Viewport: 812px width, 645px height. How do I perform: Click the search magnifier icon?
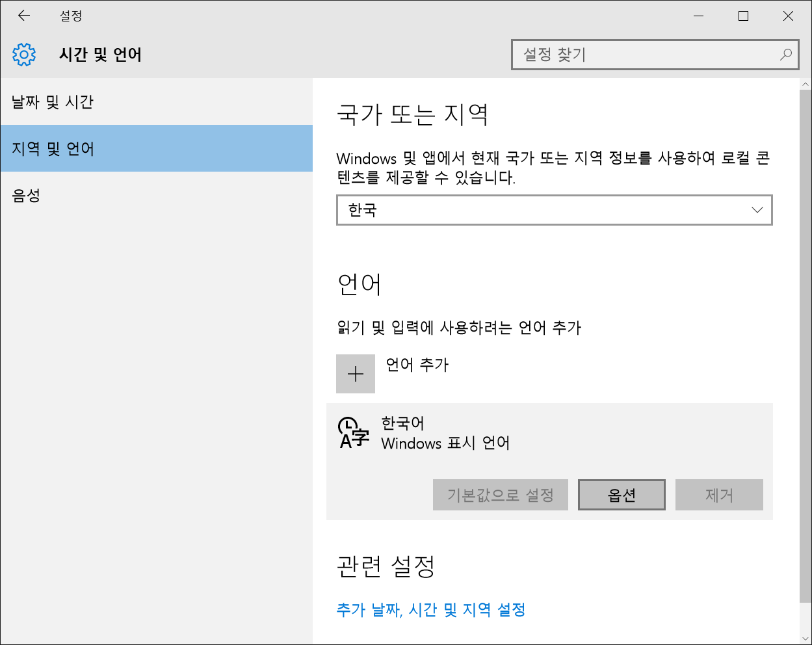(786, 55)
